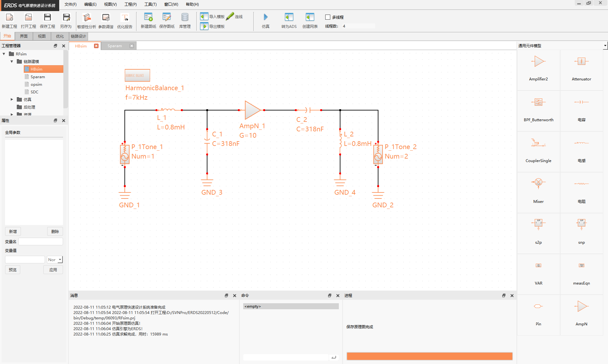
Task: Switch to the 界面 ribbon tab
Action: 24,36
